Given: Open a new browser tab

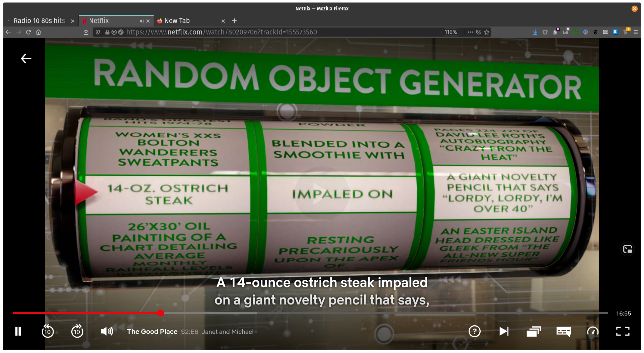Looking at the screenshot, I should [234, 21].
